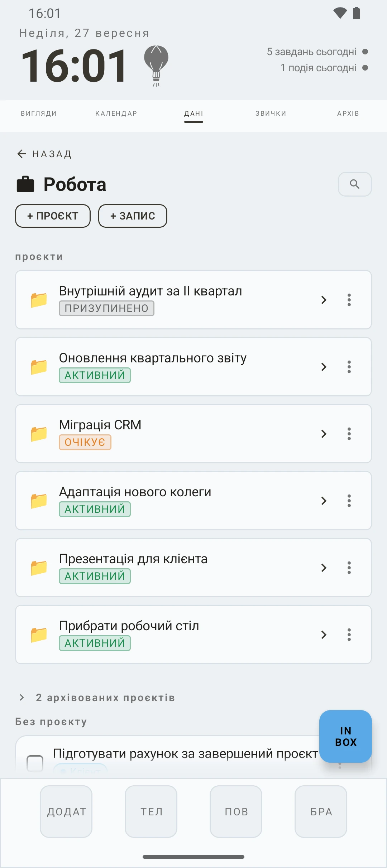Tap the large 16:01 clock
The image size is (387, 868).
[75, 66]
